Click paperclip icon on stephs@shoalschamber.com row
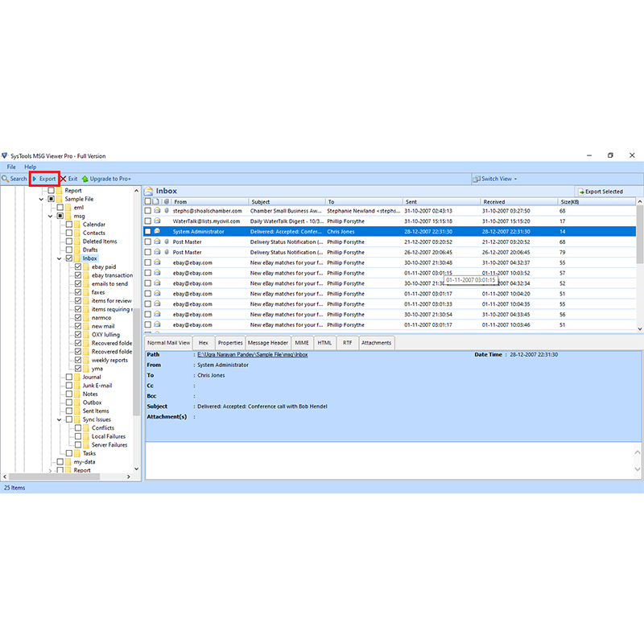This screenshot has width=644, height=644. (167, 210)
